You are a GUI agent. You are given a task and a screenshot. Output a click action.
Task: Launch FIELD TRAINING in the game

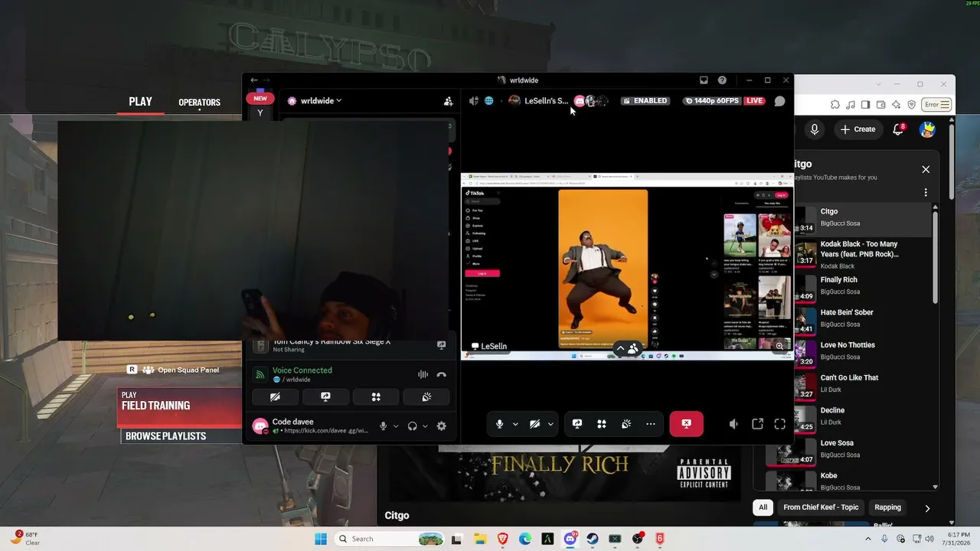click(x=181, y=408)
